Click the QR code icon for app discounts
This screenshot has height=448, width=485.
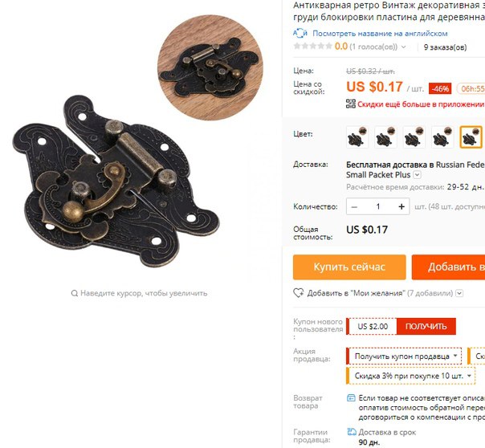pos(350,104)
